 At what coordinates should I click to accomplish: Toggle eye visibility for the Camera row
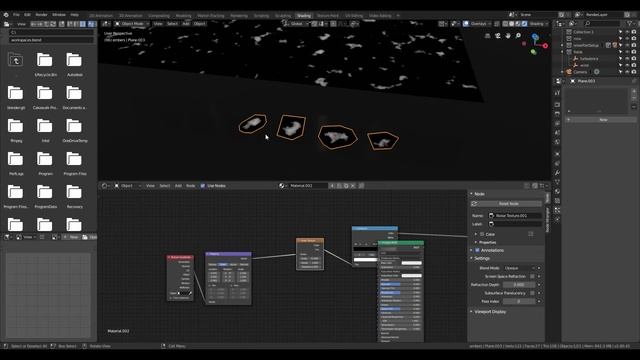627,72
